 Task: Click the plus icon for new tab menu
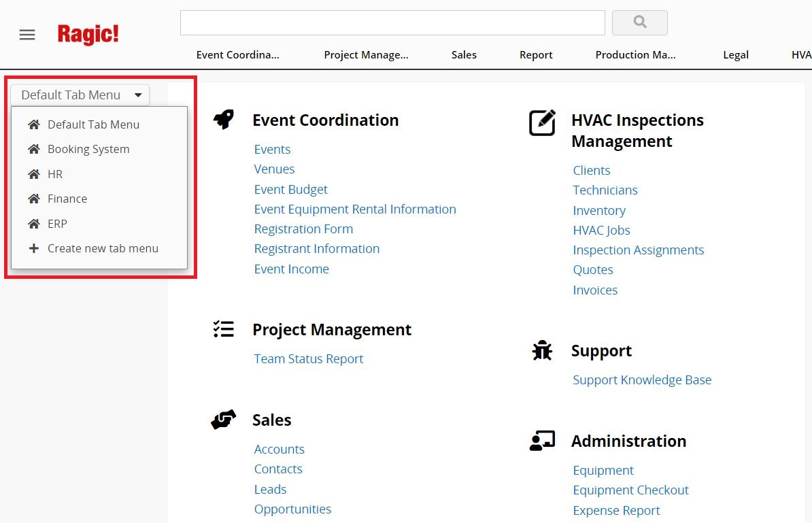33,248
